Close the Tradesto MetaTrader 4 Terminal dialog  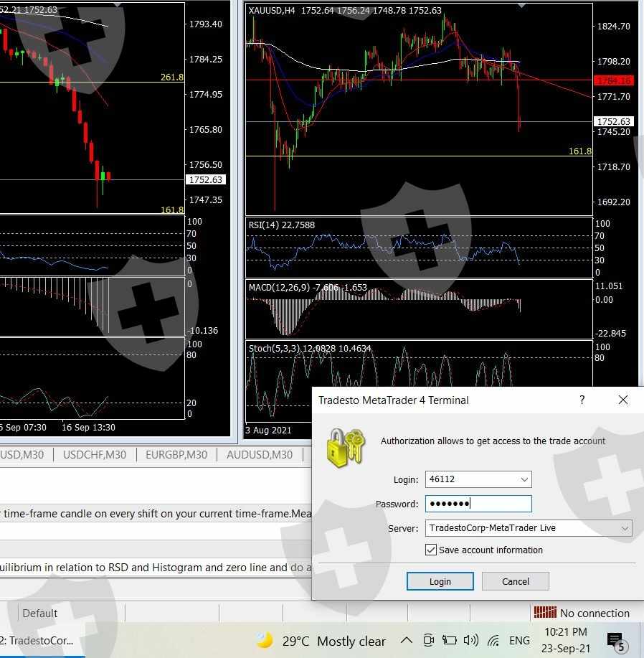pyautogui.click(x=623, y=400)
